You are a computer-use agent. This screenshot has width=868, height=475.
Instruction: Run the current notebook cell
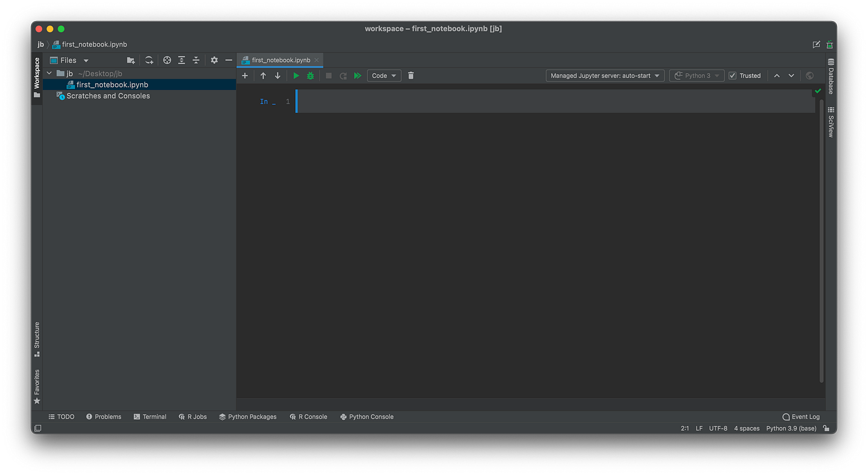(296, 76)
